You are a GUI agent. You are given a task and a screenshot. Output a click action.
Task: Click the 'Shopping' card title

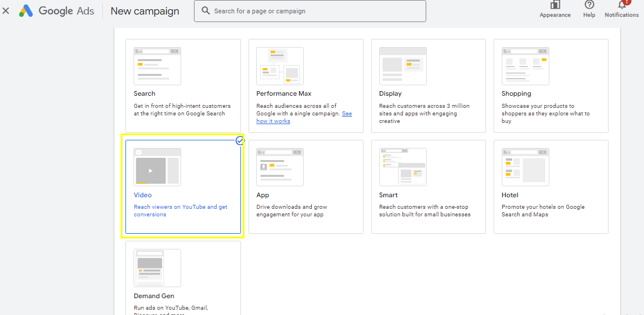pyautogui.click(x=516, y=93)
